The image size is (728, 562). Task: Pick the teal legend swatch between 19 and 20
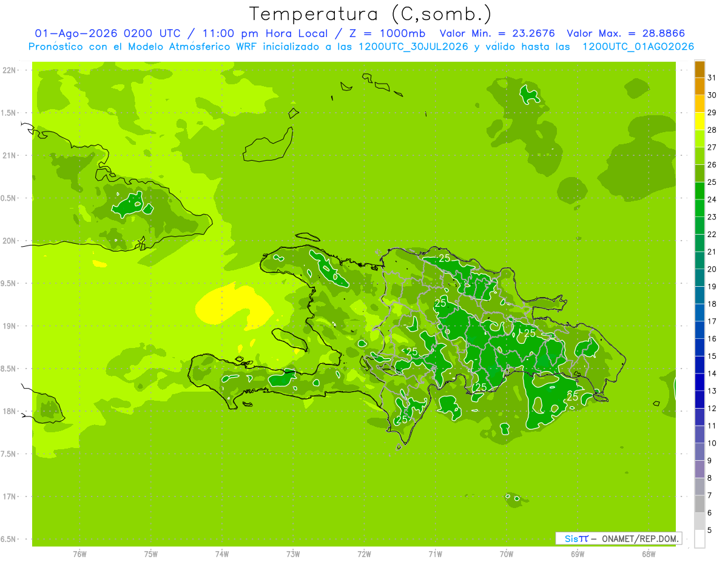click(699, 278)
